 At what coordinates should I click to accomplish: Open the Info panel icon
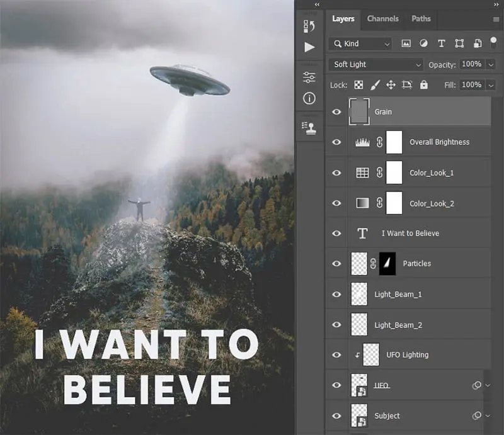pyautogui.click(x=309, y=98)
